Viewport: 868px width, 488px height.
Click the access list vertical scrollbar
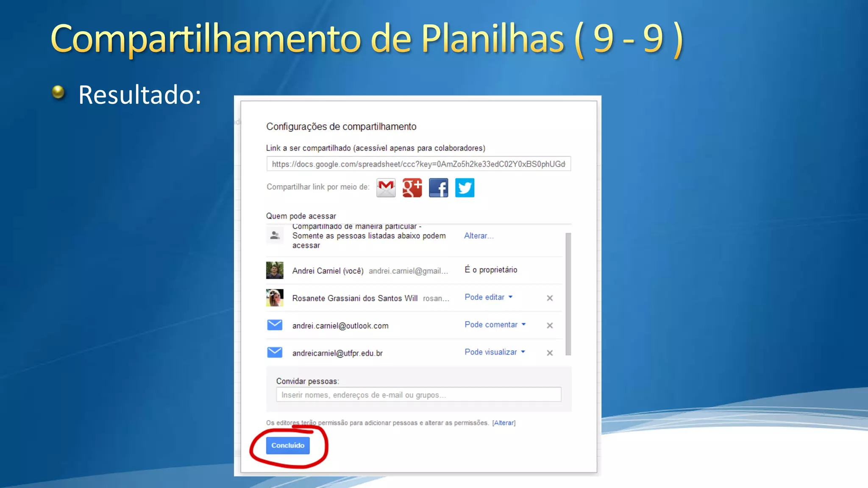(x=568, y=294)
